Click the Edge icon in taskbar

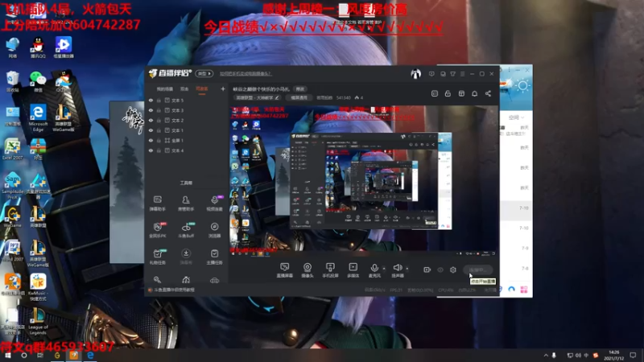point(90,355)
